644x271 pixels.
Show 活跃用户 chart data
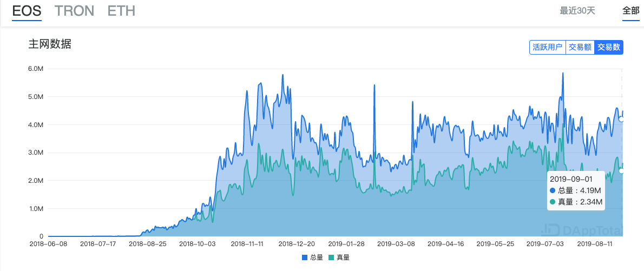pyautogui.click(x=548, y=47)
